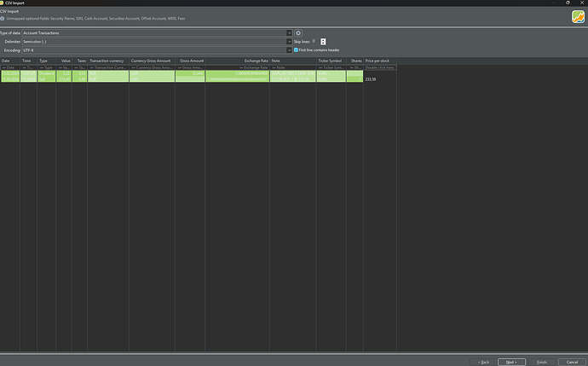Click the Cancel button
The image size is (588, 366).
pyautogui.click(x=572, y=361)
